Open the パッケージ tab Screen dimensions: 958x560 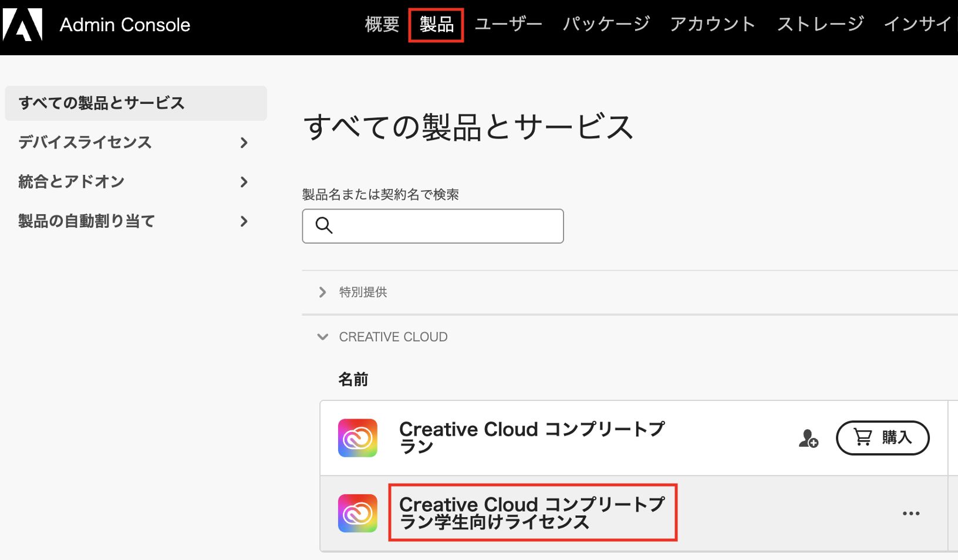[606, 25]
